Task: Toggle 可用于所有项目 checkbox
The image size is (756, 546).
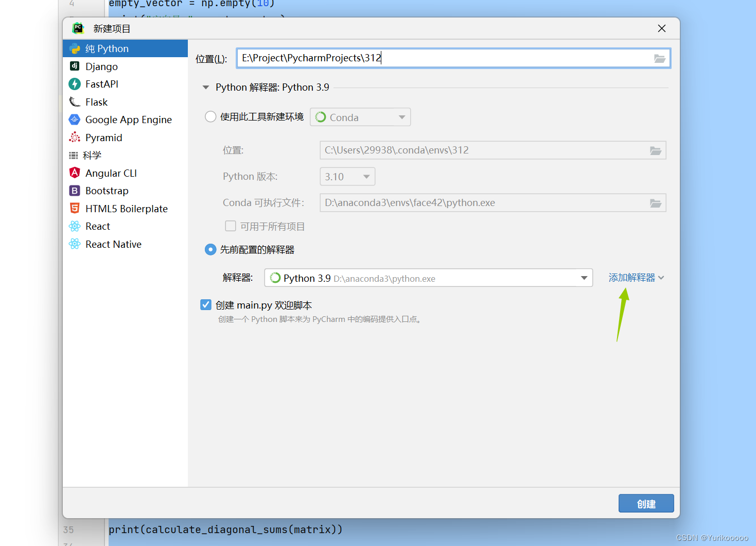Action: point(231,226)
